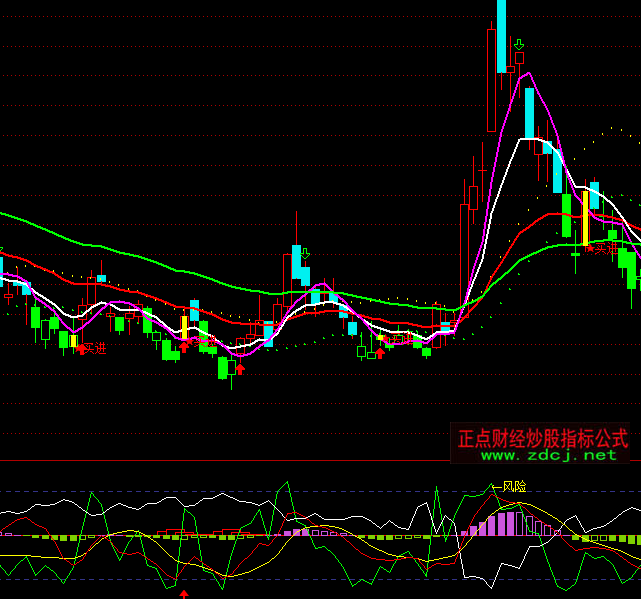Click the green down arrow above the price peak
The image size is (641, 599).
tap(519, 45)
